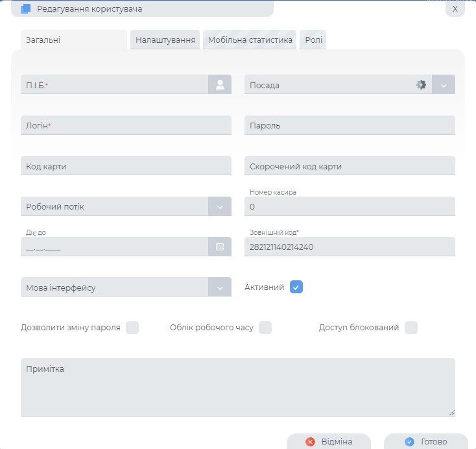Expand the Посада dropdown list

tap(444, 85)
